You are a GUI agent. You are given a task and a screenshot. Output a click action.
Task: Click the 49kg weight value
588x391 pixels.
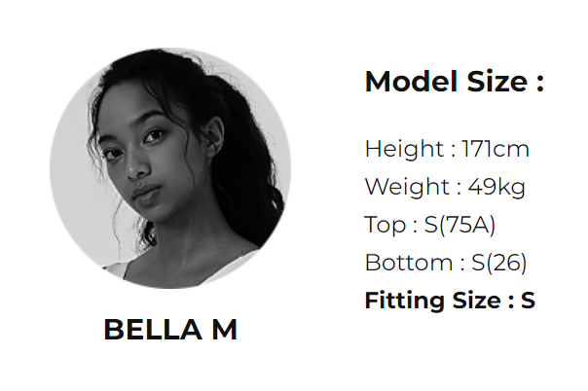point(496,187)
